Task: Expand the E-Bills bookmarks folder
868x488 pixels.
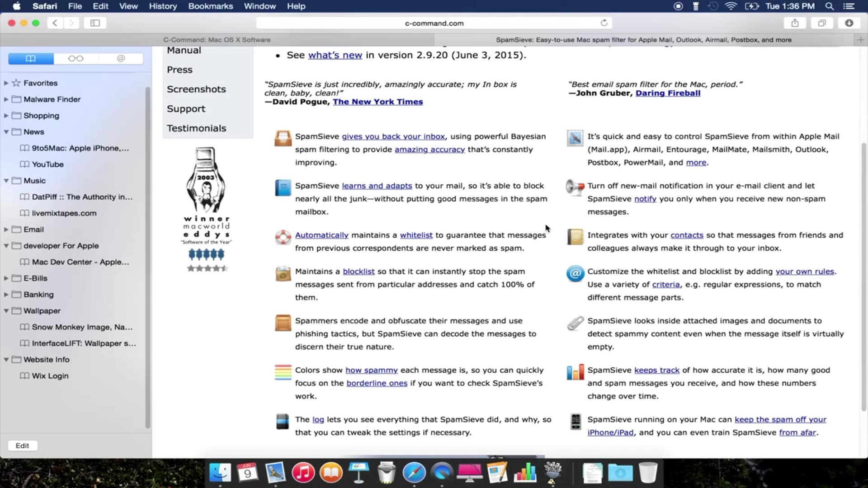Action: click(6, 278)
